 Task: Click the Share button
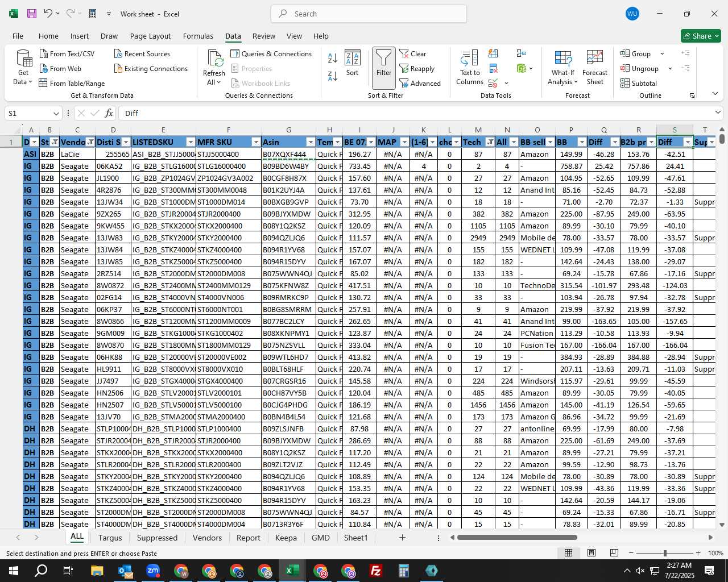coord(701,36)
